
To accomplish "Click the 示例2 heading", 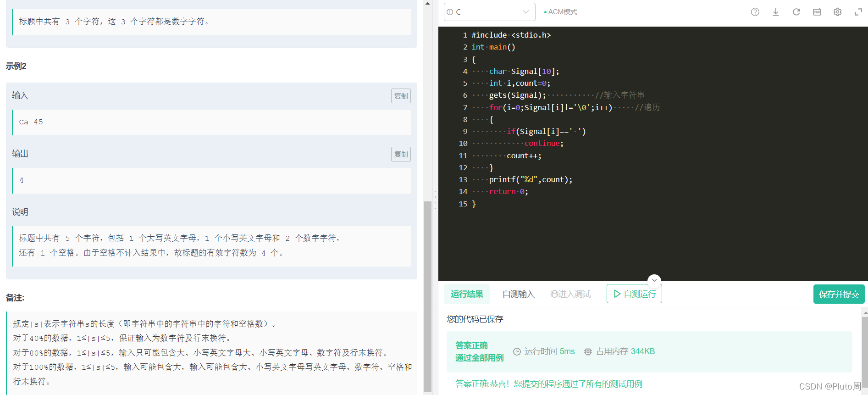I will tap(16, 66).
